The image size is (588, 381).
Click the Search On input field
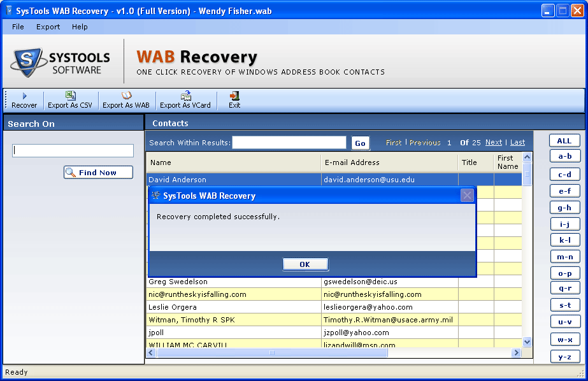[x=73, y=151]
